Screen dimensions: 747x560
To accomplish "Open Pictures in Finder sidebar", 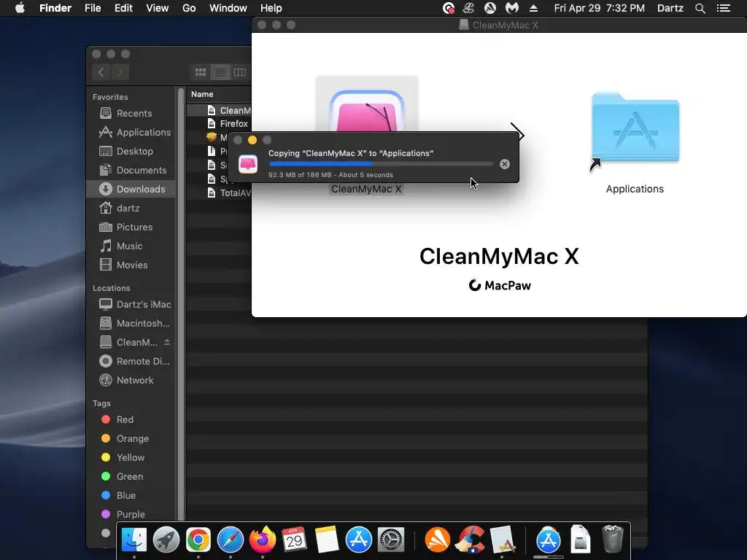I will pos(131,227).
